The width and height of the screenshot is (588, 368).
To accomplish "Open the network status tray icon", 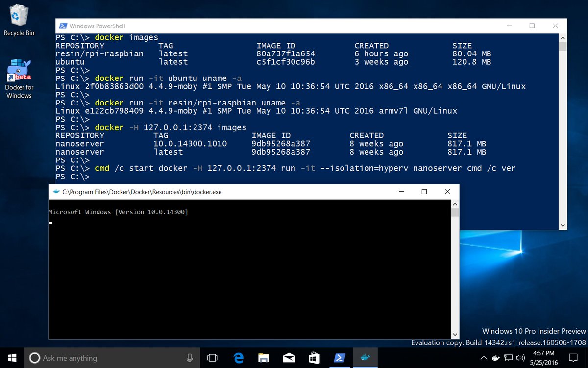I will coord(509,357).
